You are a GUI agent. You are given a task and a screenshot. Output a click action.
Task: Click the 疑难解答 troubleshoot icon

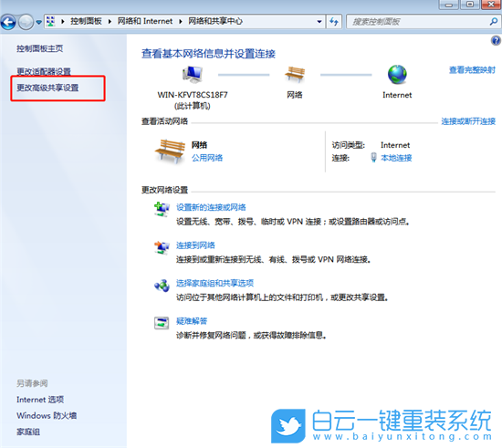[x=162, y=323]
